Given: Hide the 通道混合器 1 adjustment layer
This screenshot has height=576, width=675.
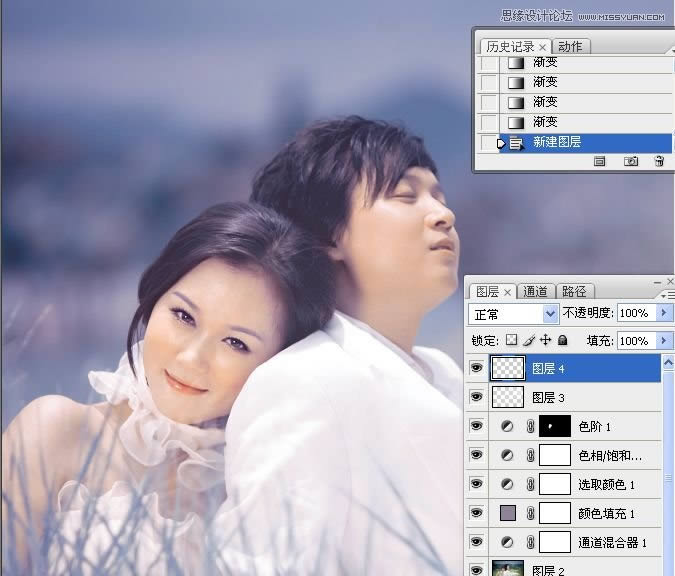Looking at the screenshot, I should coord(476,543).
